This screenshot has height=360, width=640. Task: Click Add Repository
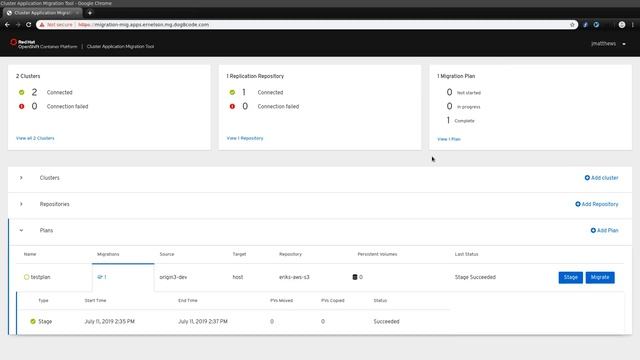click(597, 204)
